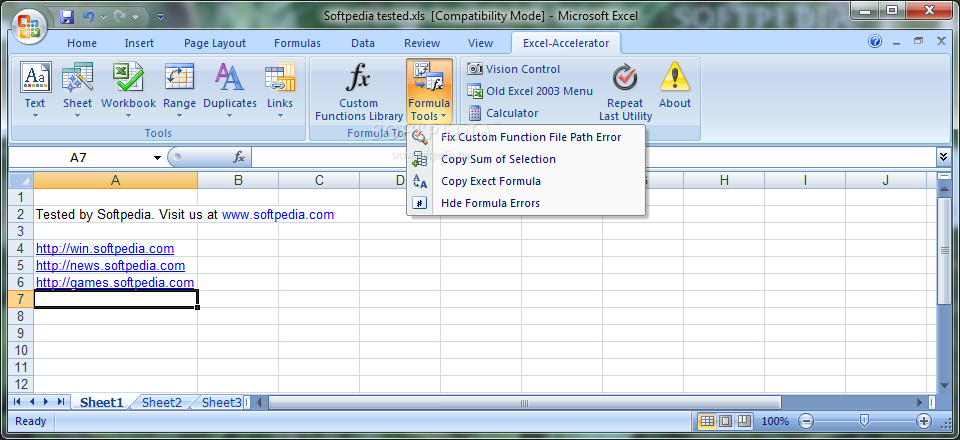Zoom in with the plus button
Image resolution: width=960 pixels, height=440 pixels.
click(923, 421)
